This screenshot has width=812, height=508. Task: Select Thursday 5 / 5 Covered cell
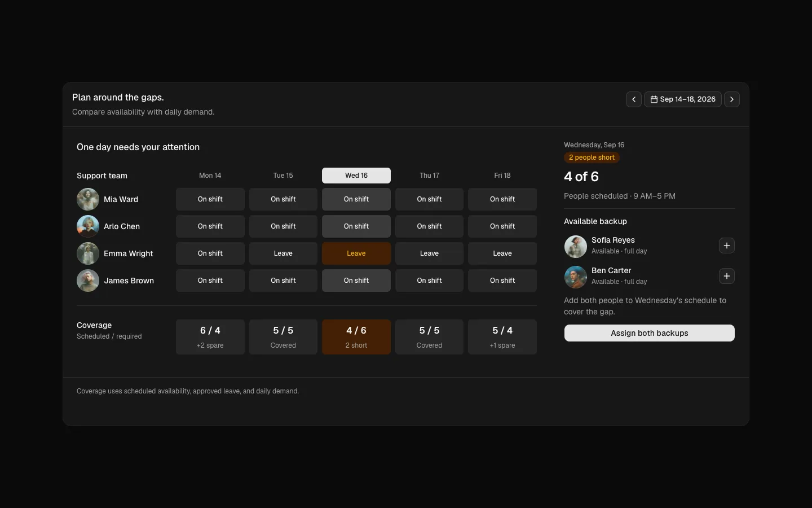429,337
